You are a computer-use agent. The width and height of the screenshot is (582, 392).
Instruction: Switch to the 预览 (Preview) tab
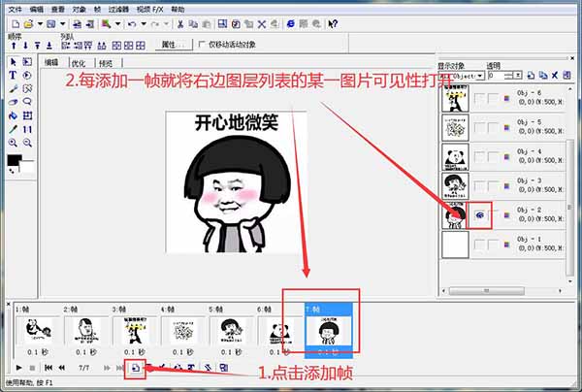106,63
